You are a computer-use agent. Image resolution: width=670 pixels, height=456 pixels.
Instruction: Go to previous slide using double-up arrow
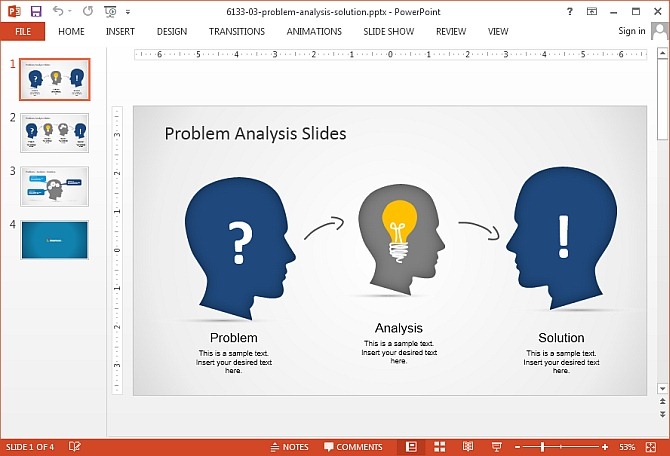tap(662, 401)
